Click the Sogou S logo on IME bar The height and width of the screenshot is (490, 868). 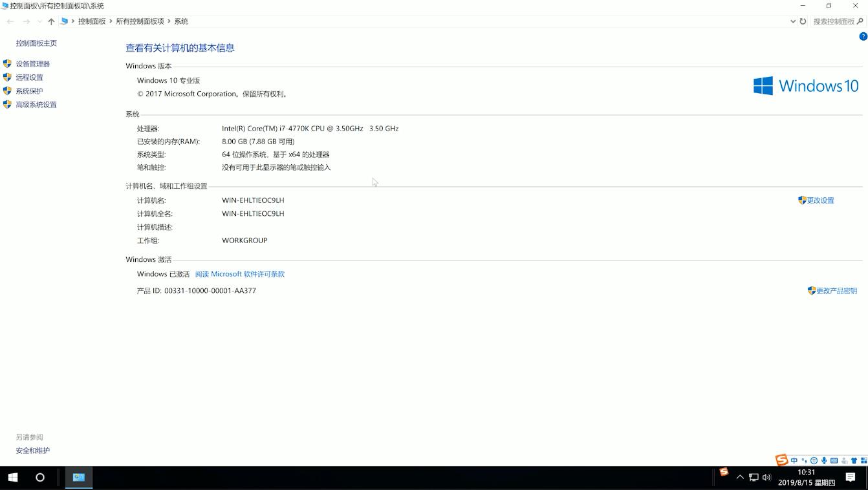click(x=782, y=460)
